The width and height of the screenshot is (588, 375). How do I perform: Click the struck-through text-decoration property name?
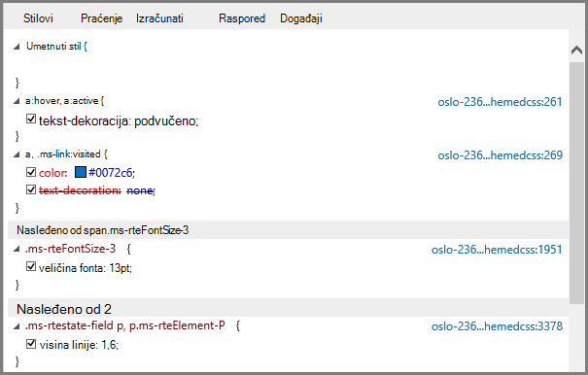(x=79, y=190)
